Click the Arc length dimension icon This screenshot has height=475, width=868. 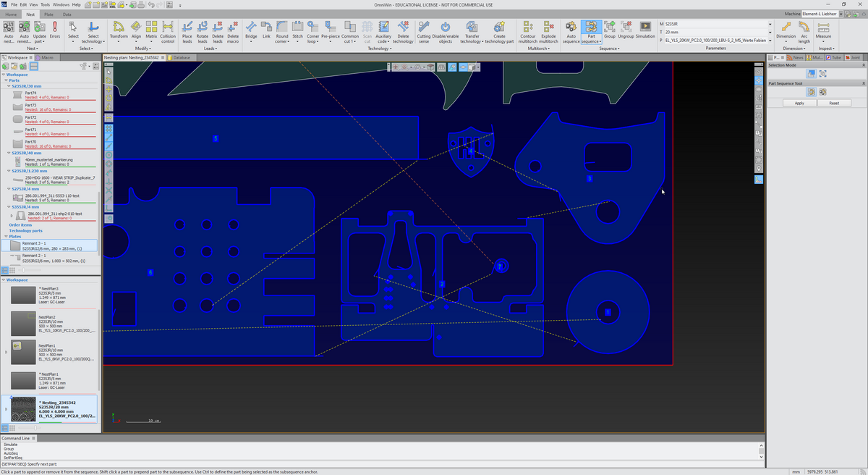point(804,26)
